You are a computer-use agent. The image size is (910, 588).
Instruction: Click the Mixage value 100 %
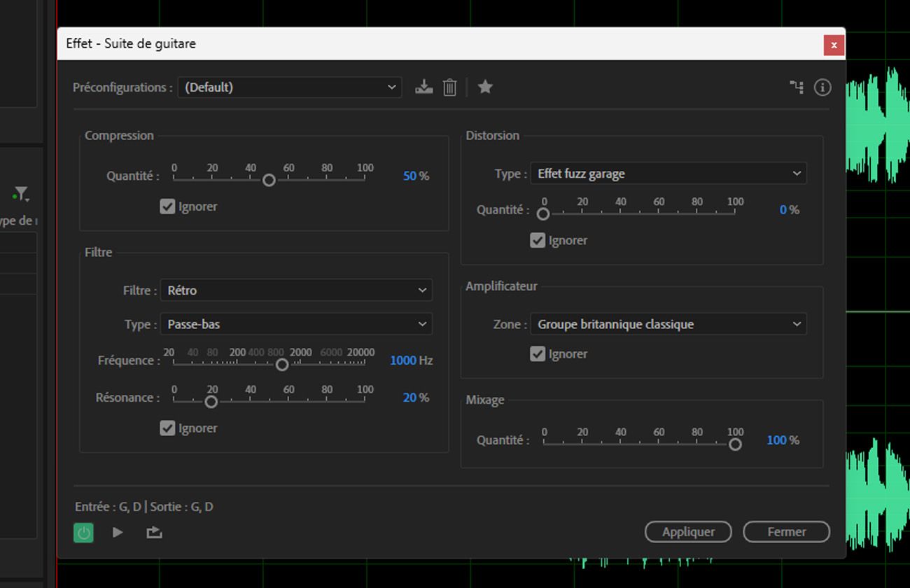[783, 440]
